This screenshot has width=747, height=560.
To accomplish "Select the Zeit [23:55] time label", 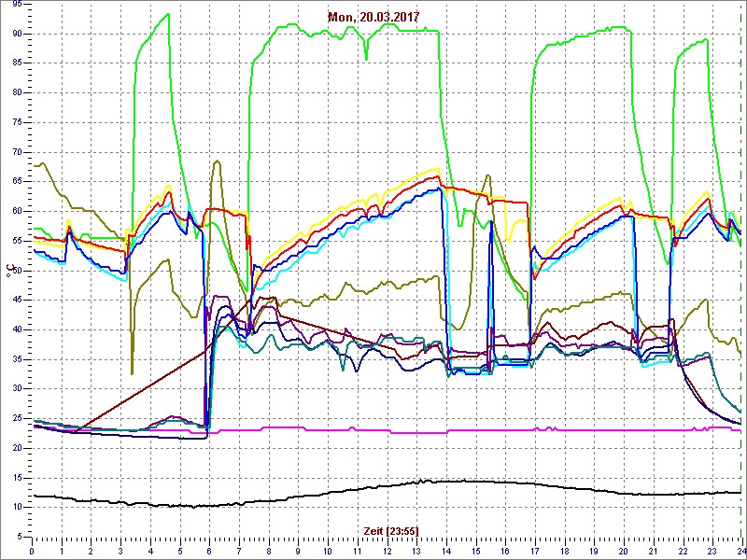I will pyautogui.click(x=390, y=530).
